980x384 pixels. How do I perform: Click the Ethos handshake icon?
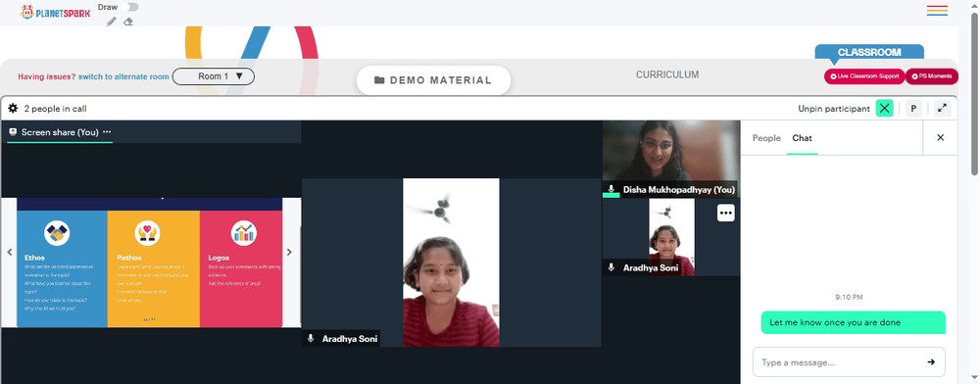point(57,233)
